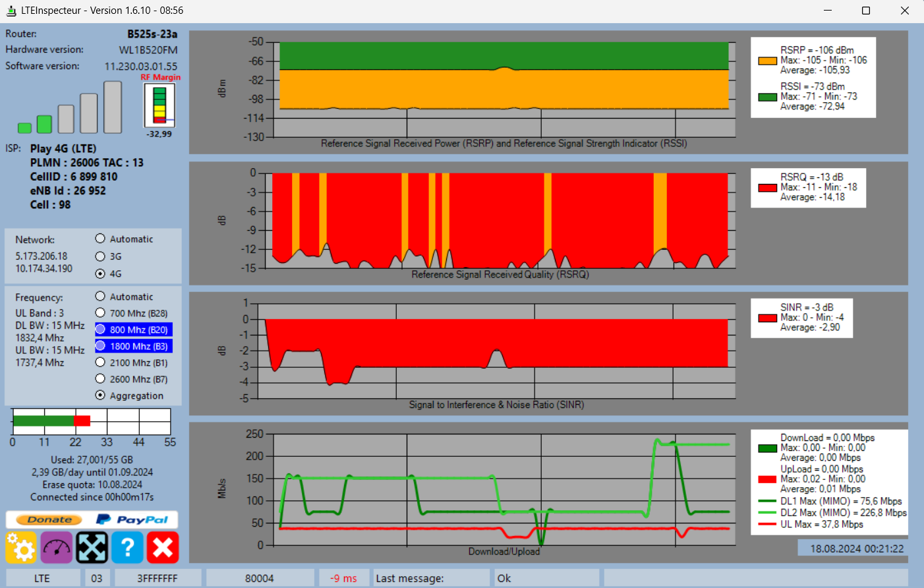This screenshot has width=924, height=588.
Task: Click hardware version WL1B520FM
Action: pos(148,50)
